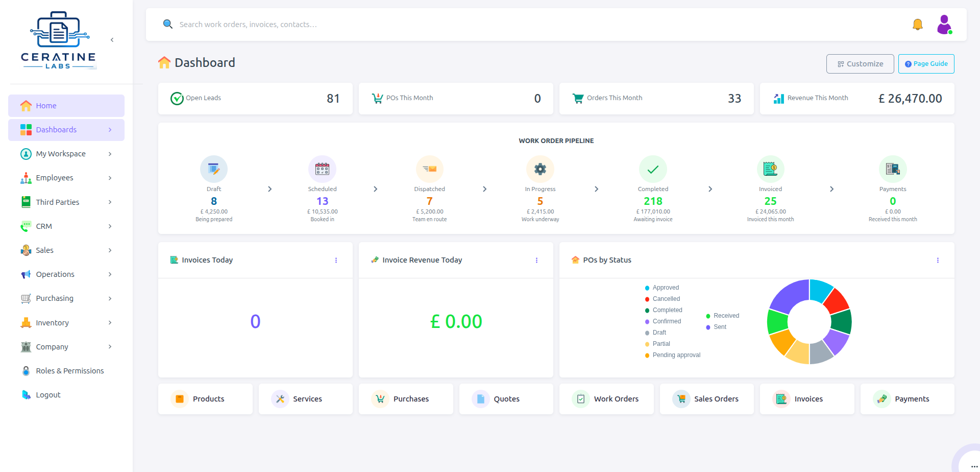
Task: Toggle Confirmed legend entry
Action: [663, 322]
